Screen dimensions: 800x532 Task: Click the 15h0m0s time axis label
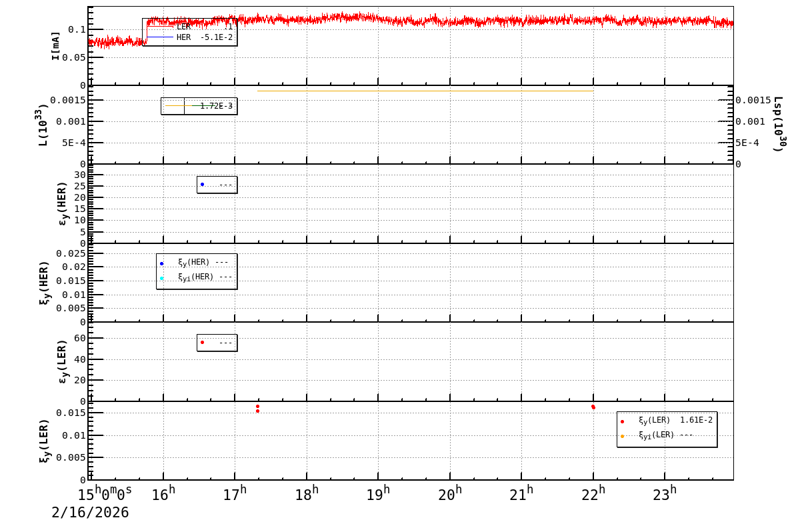[x=105, y=493]
